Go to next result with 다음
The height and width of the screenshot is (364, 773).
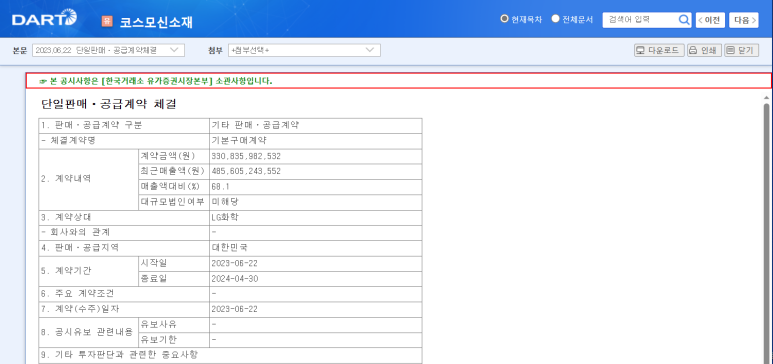pyautogui.click(x=743, y=20)
